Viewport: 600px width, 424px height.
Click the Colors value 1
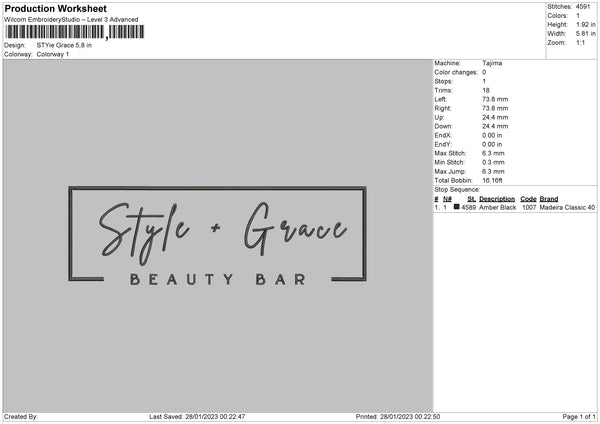[578, 16]
